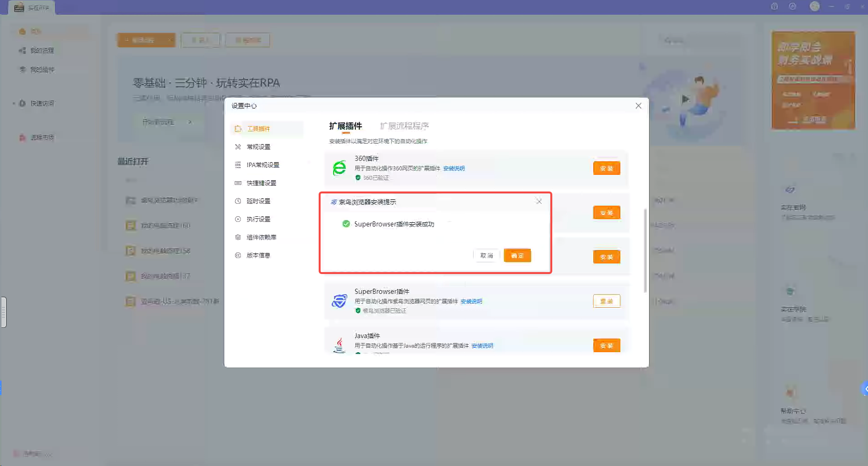
Task: Switch to 扩展插件 tab
Action: [x=346, y=126]
